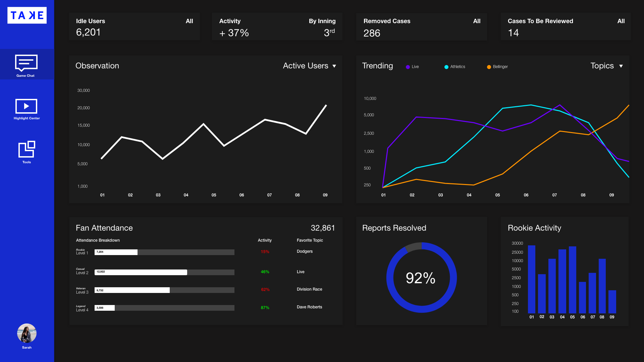Expand the Active Users dropdown arrow
The width and height of the screenshot is (644, 362).
334,66
